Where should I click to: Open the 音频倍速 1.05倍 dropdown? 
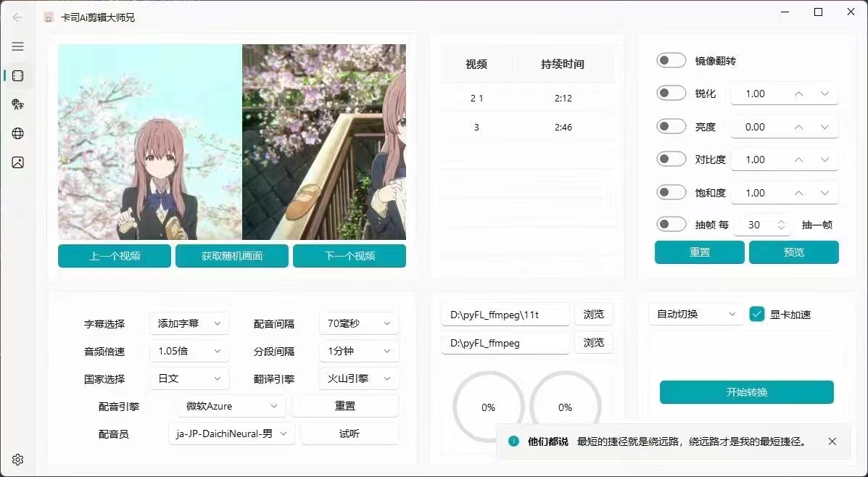point(189,351)
